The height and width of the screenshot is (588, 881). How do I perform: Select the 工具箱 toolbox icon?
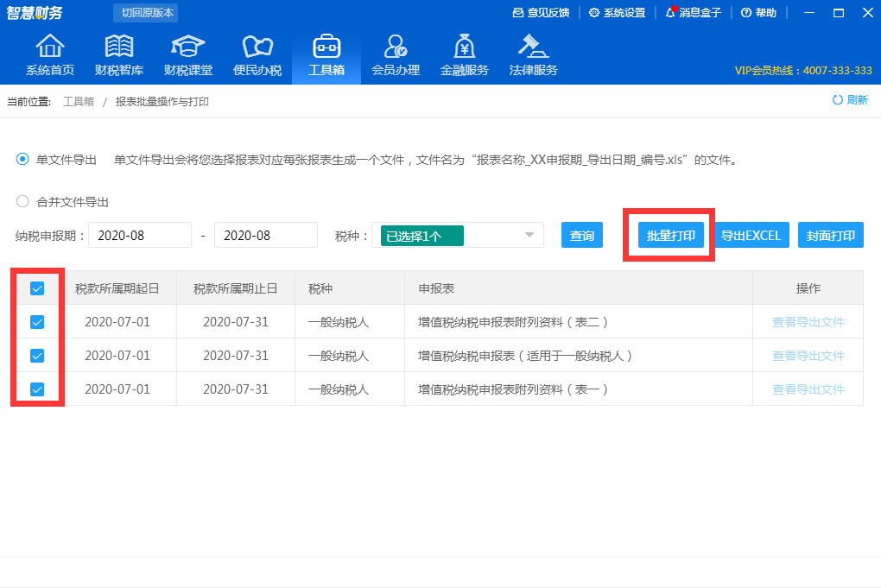[x=326, y=54]
